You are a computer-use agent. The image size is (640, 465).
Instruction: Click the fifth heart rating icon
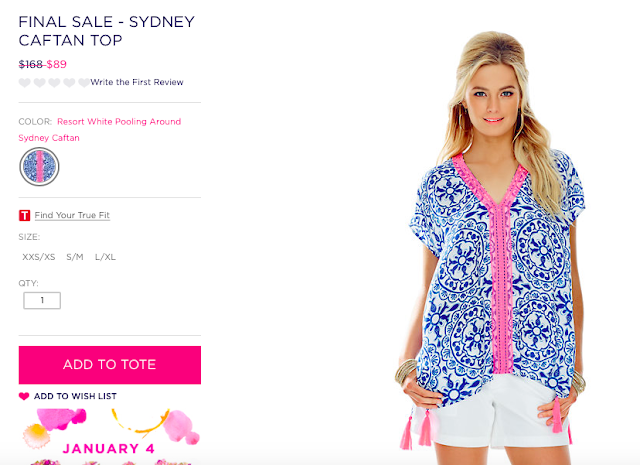point(84,82)
